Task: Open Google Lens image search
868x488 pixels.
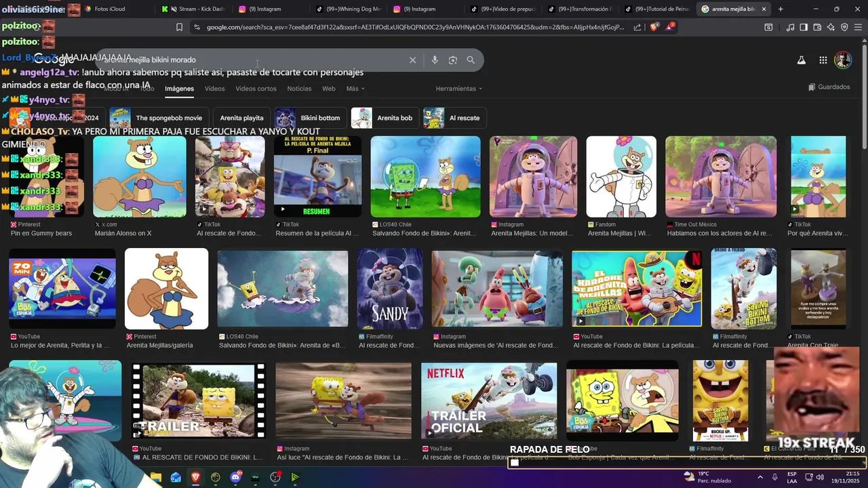Action: [453, 60]
